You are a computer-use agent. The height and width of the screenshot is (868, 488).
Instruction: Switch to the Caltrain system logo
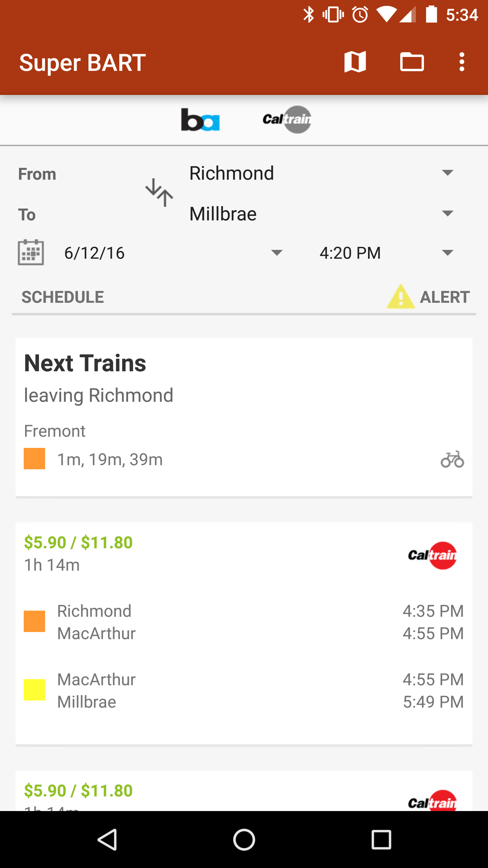click(287, 120)
